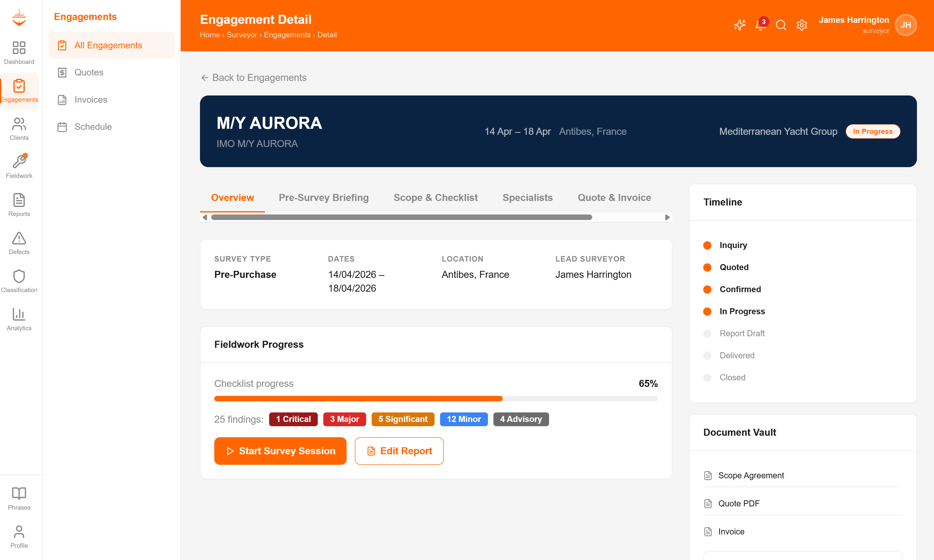Screen dimensions: 934x560
Task: Click the AI sparkle icon in header
Action: 739,25
